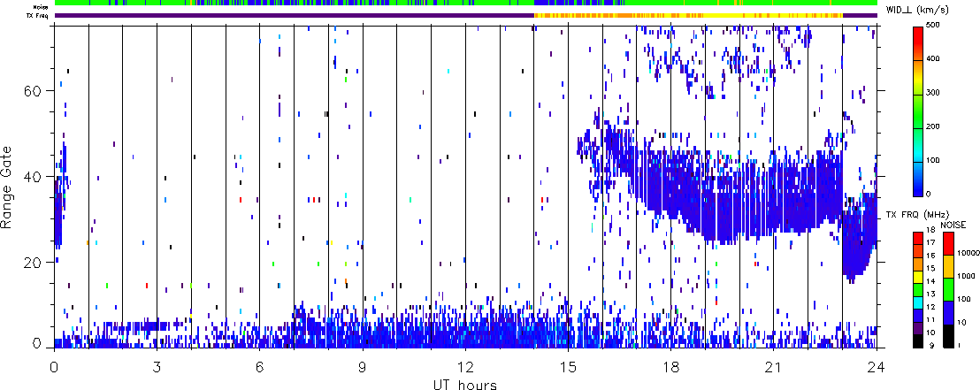The image size is (980, 390).
Task: Click the 'NOISE' legend title
Action: point(953,226)
